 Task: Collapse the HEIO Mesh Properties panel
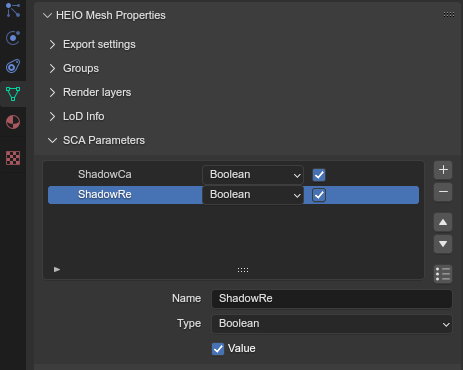coord(47,15)
